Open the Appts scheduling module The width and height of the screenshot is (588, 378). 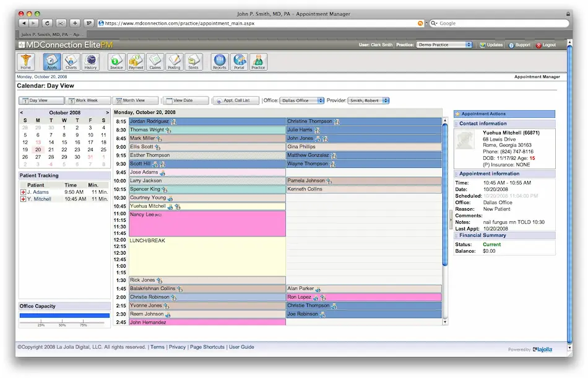[51, 61]
